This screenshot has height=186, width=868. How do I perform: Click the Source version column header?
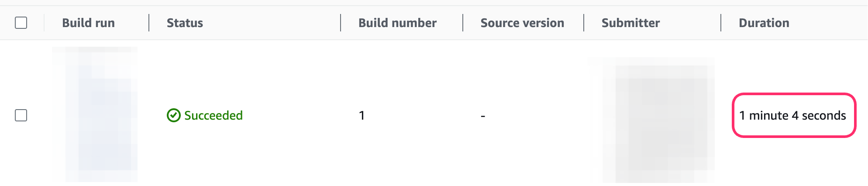pyautogui.click(x=522, y=23)
